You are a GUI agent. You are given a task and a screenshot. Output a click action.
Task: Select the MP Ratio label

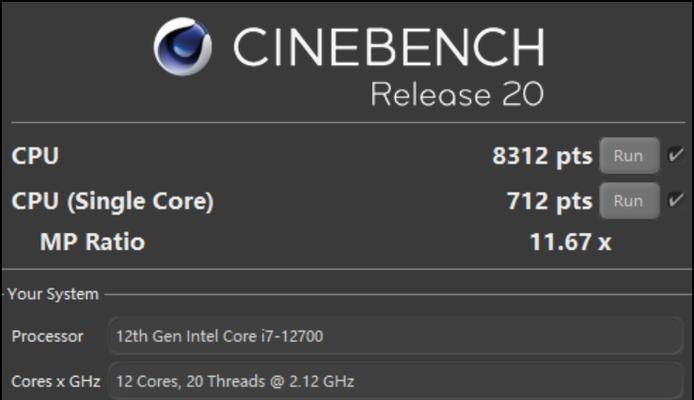(x=92, y=242)
